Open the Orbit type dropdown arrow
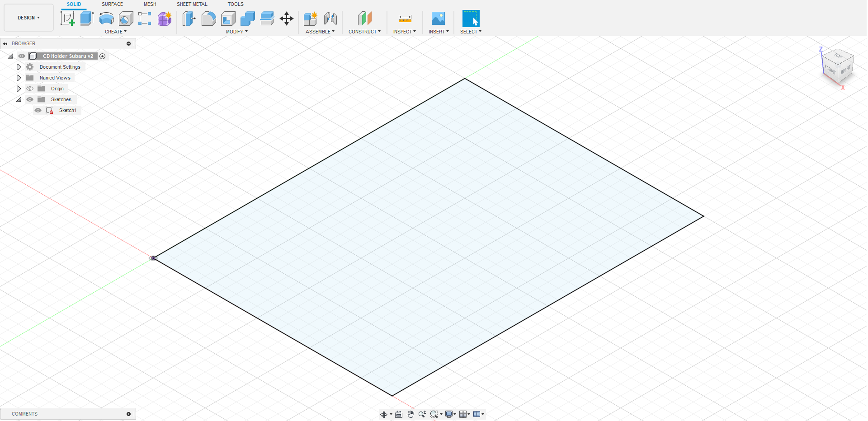Image resolution: width=868 pixels, height=421 pixels. point(391,414)
